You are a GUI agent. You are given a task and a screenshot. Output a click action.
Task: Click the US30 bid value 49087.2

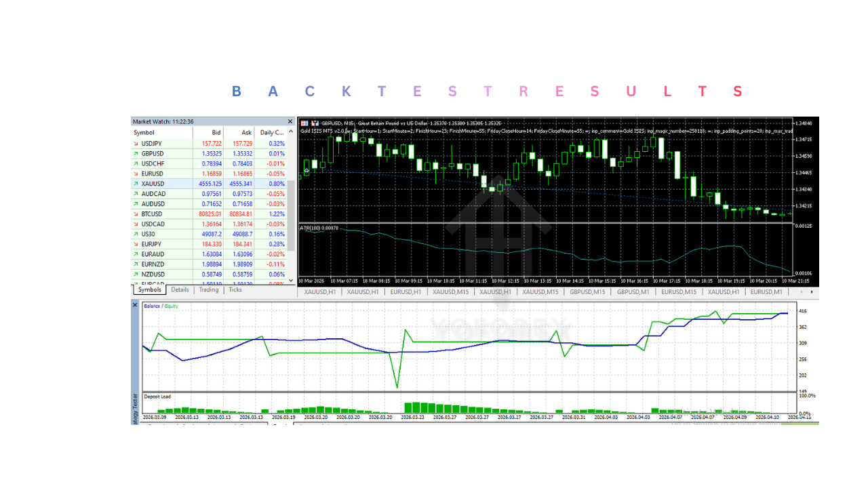212,234
